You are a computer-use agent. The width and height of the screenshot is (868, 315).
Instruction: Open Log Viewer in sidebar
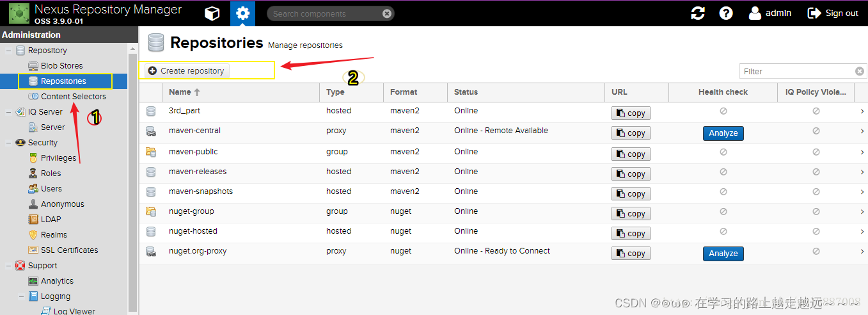point(74,311)
